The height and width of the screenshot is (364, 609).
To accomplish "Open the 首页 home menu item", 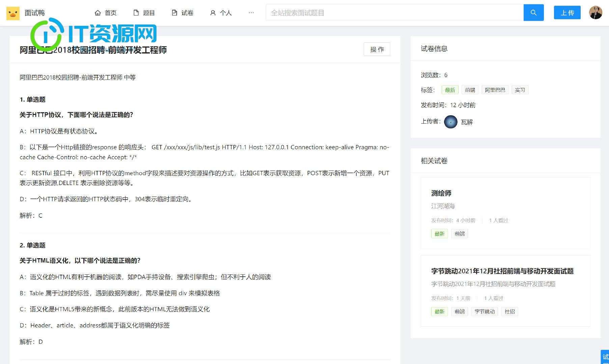I will pyautogui.click(x=106, y=13).
